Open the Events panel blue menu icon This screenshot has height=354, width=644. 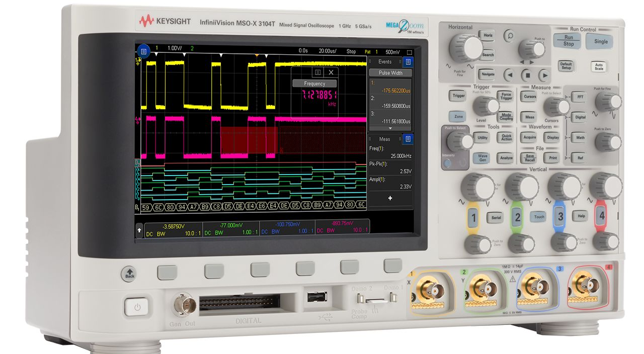408,62
